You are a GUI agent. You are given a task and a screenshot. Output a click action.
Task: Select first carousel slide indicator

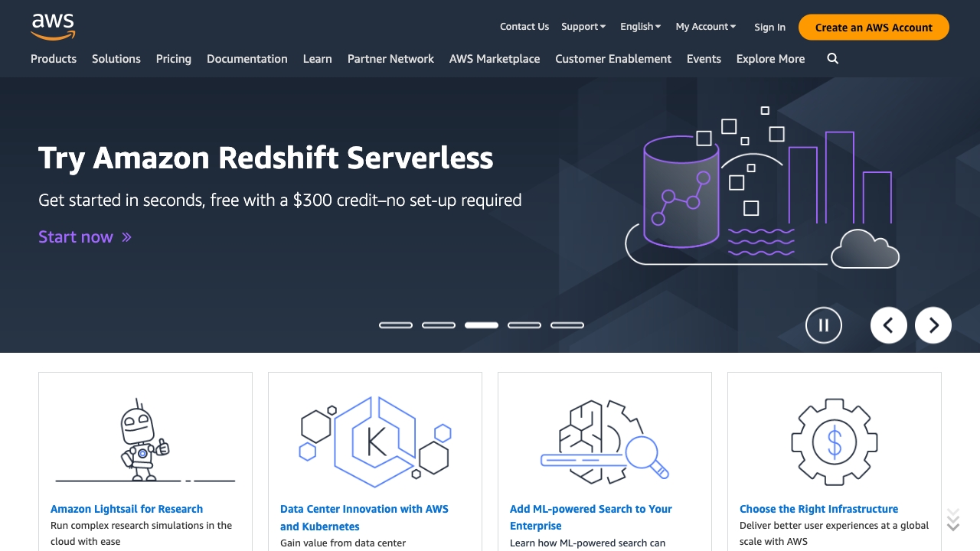coord(396,325)
